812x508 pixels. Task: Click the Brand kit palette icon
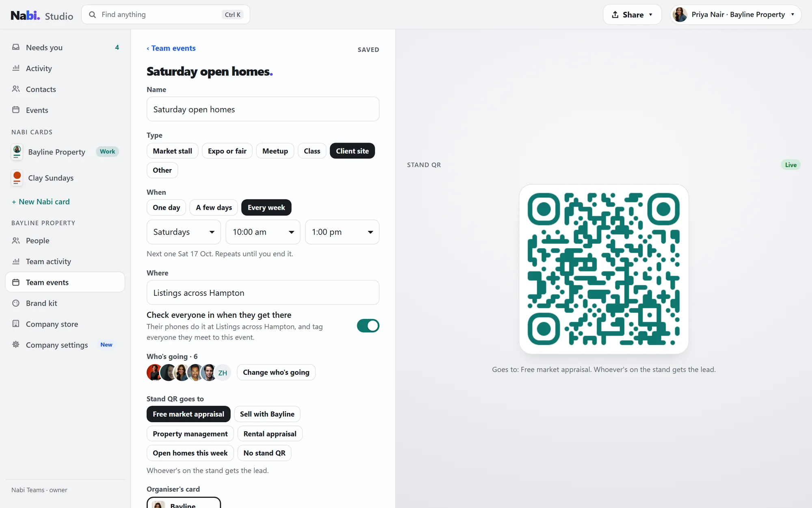point(16,303)
